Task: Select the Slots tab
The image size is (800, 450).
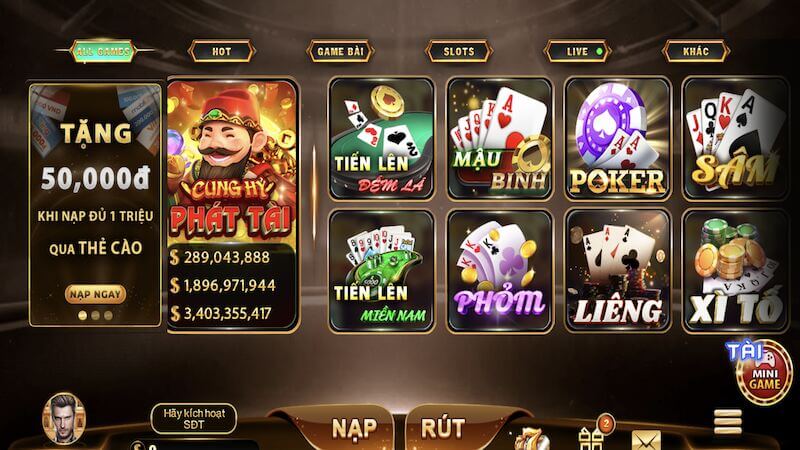Action: (x=459, y=52)
